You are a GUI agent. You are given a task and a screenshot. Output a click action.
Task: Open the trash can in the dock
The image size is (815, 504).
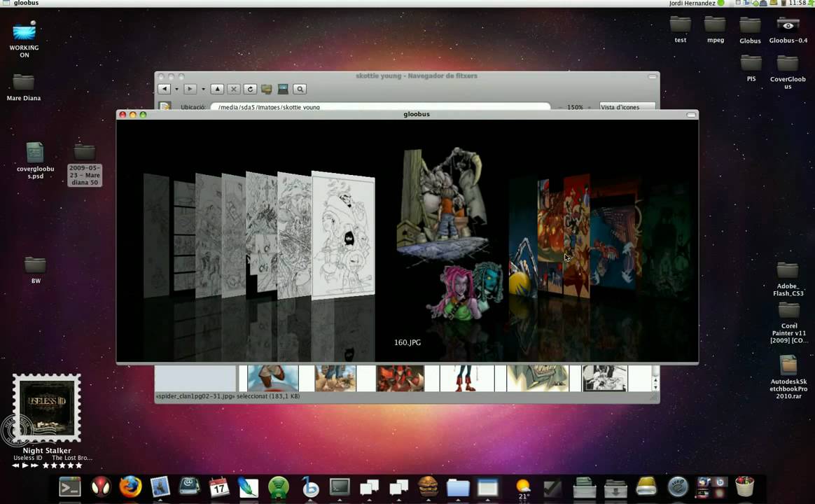point(745,487)
